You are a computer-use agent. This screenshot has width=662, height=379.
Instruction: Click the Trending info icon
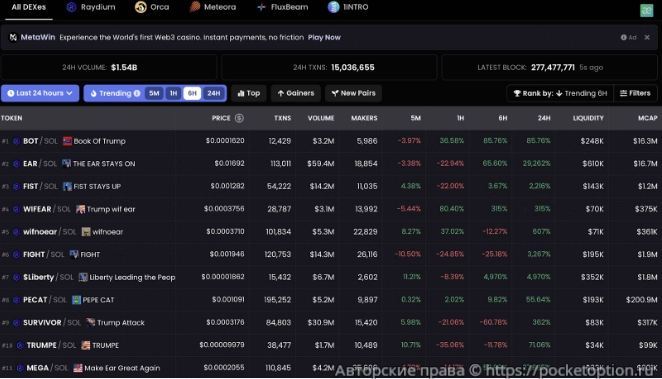point(137,93)
